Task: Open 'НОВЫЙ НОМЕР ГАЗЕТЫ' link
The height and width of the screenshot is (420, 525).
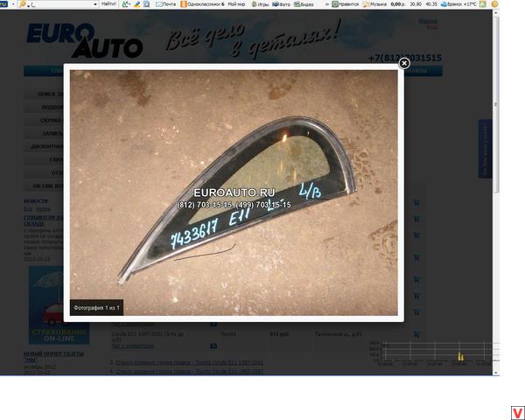Action: (x=53, y=357)
